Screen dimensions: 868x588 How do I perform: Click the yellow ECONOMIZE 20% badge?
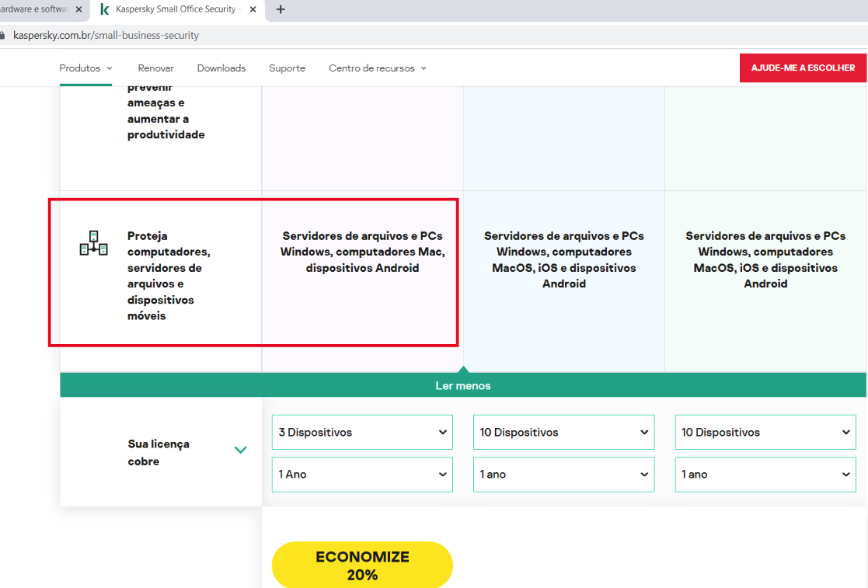pos(362,565)
